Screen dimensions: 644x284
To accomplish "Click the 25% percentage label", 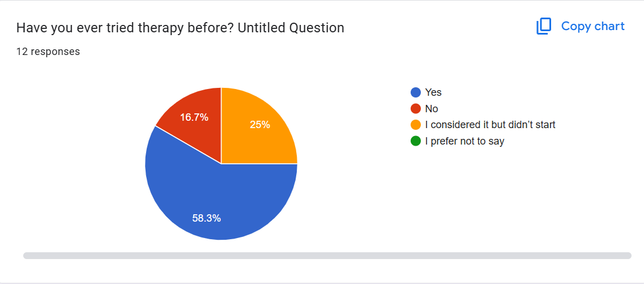I will [260, 125].
